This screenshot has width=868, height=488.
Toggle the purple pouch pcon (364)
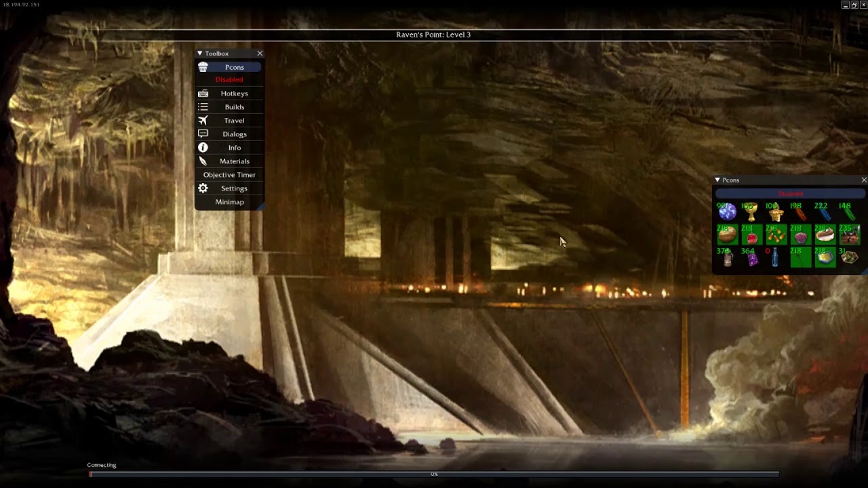(x=751, y=258)
